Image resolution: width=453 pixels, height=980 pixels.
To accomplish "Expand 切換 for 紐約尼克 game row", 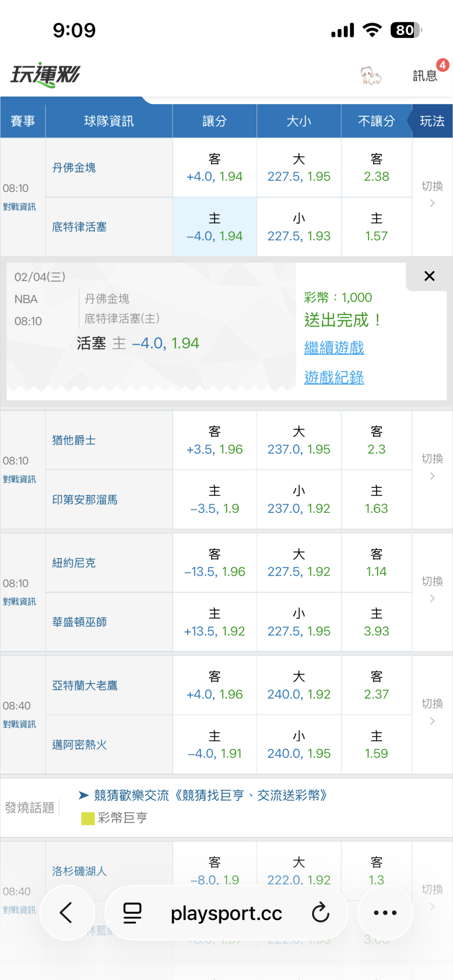I will (x=432, y=589).
